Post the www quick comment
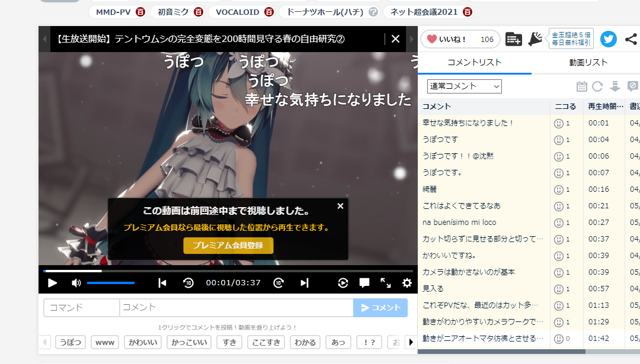 click(x=105, y=342)
